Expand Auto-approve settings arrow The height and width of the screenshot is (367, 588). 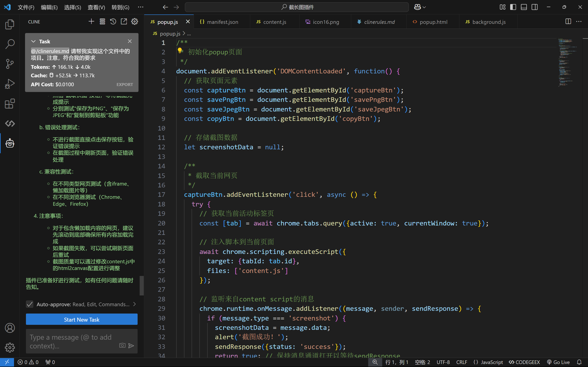(135, 304)
